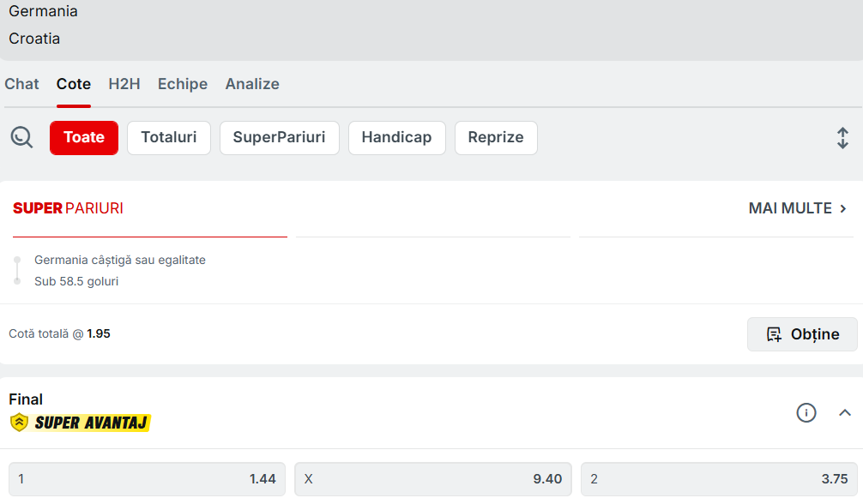
Task: Pick odds 1.44 for outcome 1
Action: (147, 479)
